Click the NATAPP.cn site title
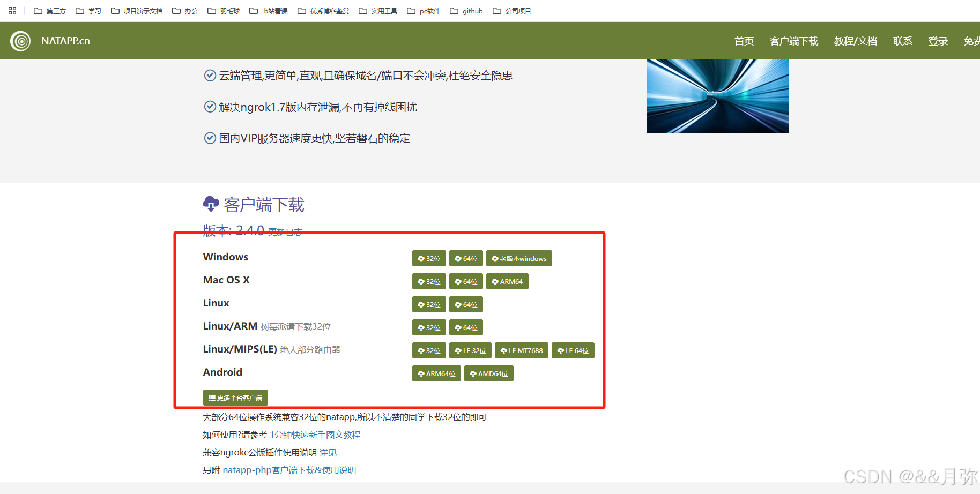The image size is (980, 494). (x=65, y=41)
